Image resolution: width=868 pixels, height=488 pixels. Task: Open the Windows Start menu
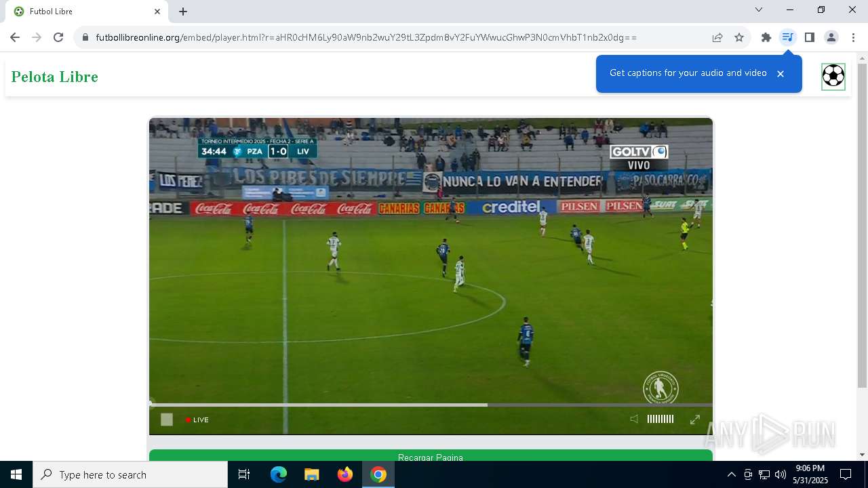(x=16, y=474)
